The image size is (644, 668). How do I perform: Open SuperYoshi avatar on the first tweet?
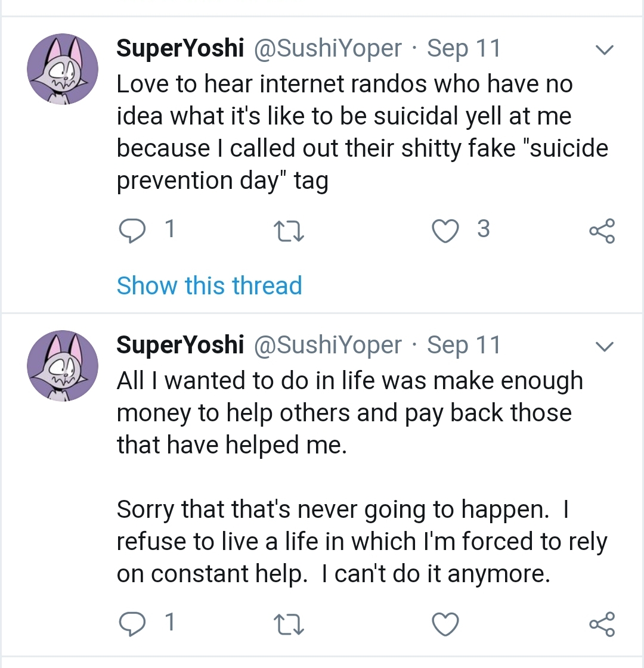click(x=62, y=69)
